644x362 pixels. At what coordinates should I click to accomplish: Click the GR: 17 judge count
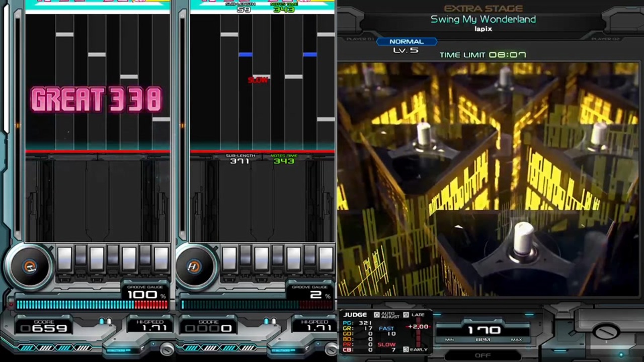pos(357,328)
